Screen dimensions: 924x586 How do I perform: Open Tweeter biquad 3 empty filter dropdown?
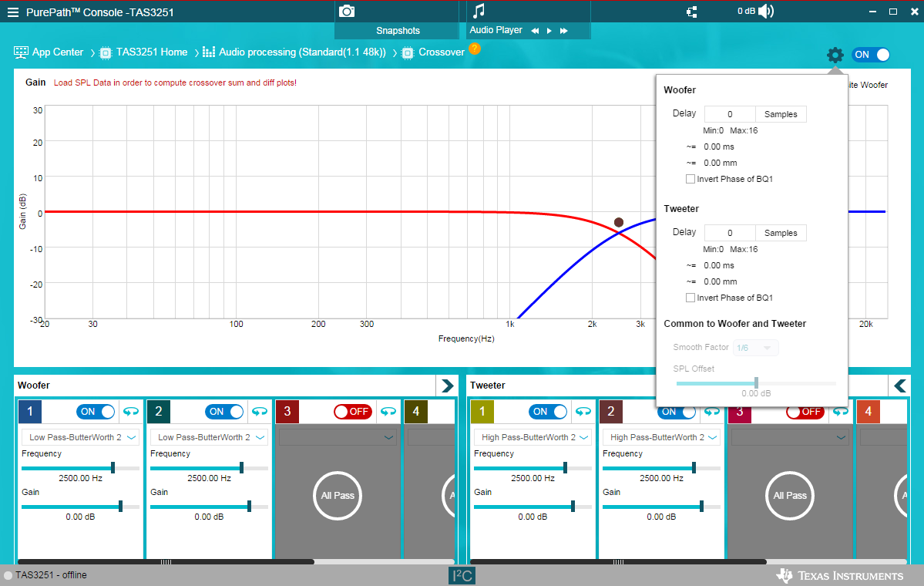pos(790,437)
